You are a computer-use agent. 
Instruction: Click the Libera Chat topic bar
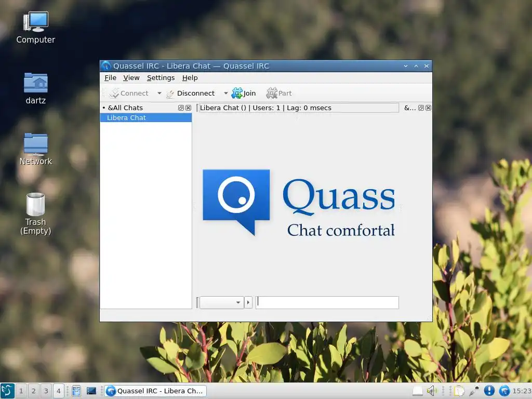pos(299,108)
